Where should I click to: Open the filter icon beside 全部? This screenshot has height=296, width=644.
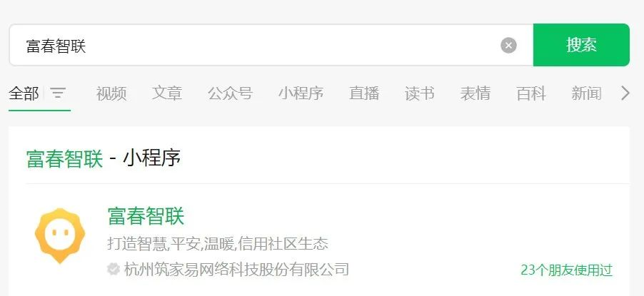click(x=58, y=93)
